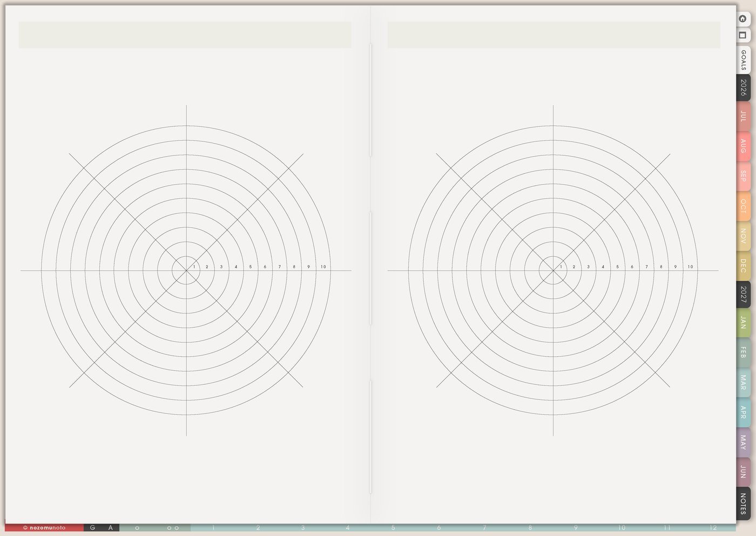Viewport: 756px width, 536px height.
Task: Open the JAN month tab
Action: pos(743,323)
